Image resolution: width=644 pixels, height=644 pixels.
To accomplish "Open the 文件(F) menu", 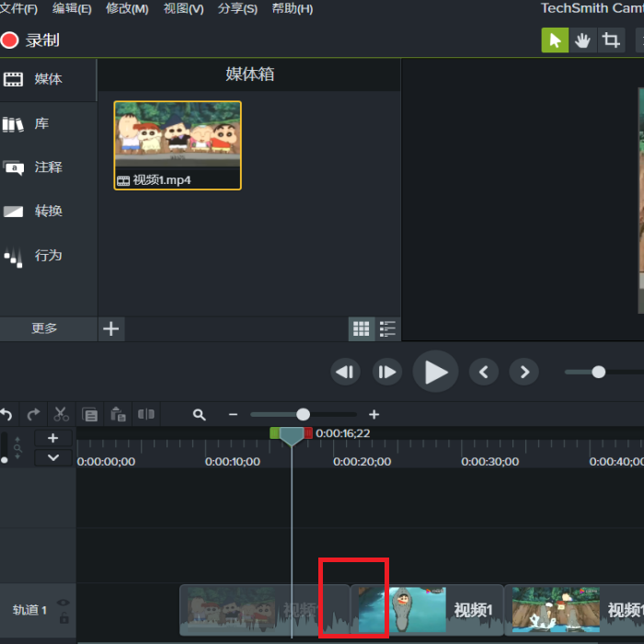I will (18, 8).
